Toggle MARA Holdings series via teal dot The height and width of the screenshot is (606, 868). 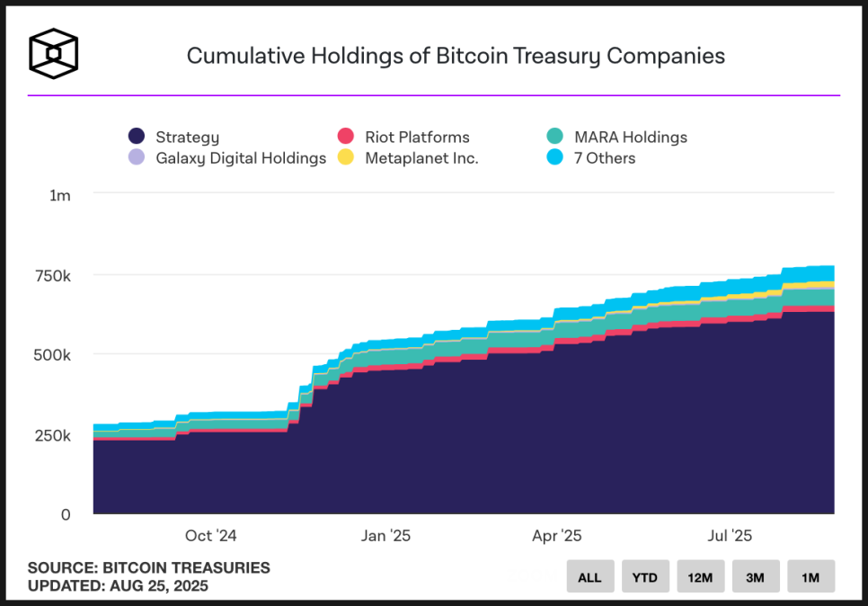(554, 136)
